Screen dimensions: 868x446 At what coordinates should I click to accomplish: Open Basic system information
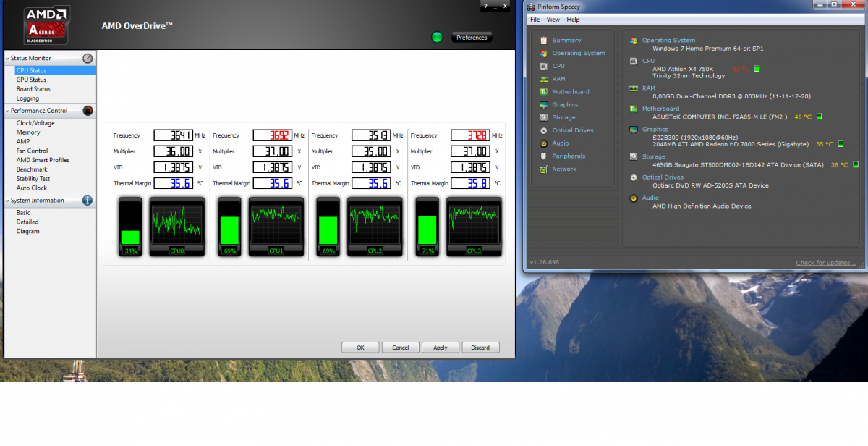click(23, 213)
